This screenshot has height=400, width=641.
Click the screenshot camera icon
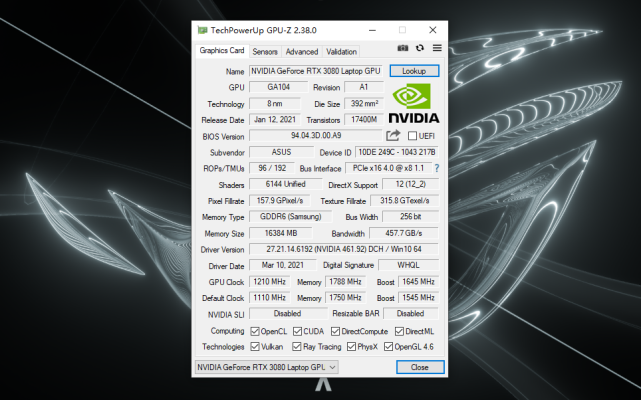[403, 48]
